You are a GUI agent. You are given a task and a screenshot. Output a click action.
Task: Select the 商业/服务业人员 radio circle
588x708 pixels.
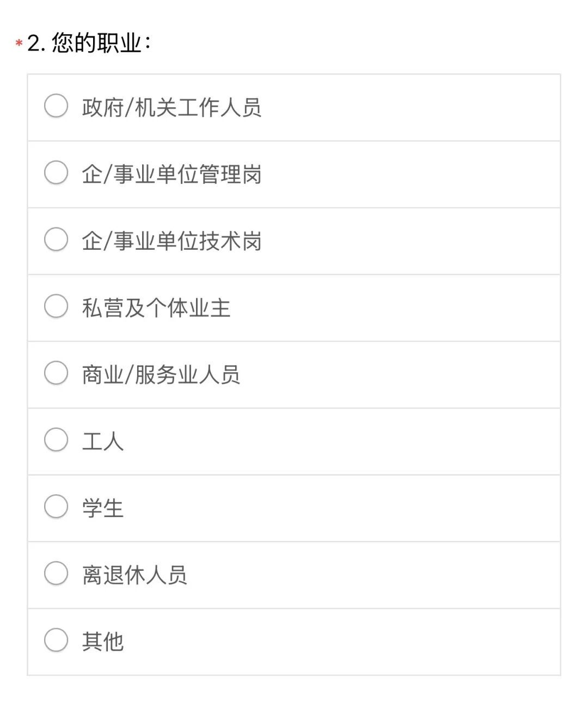pyautogui.click(x=56, y=373)
